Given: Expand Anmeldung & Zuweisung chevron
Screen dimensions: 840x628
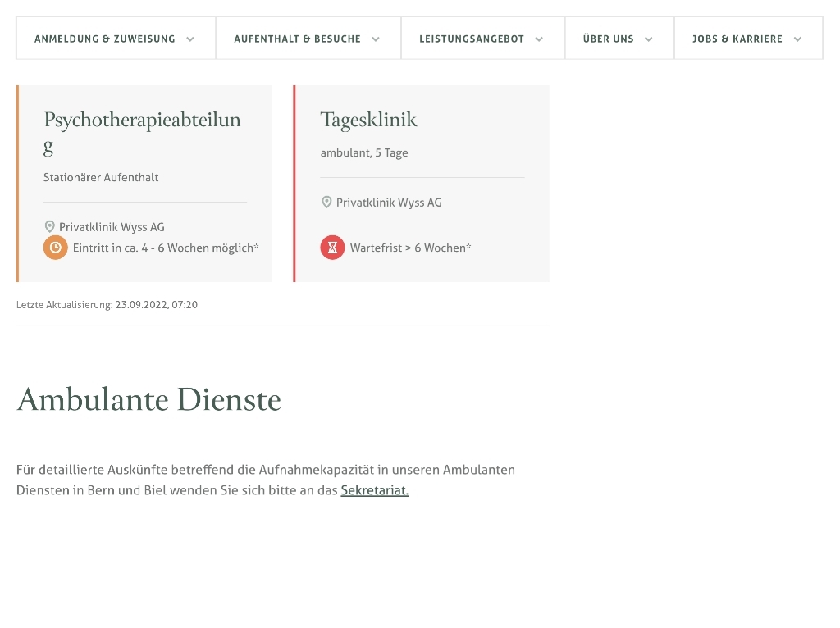Looking at the screenshot, I should (x=190, y=39).
